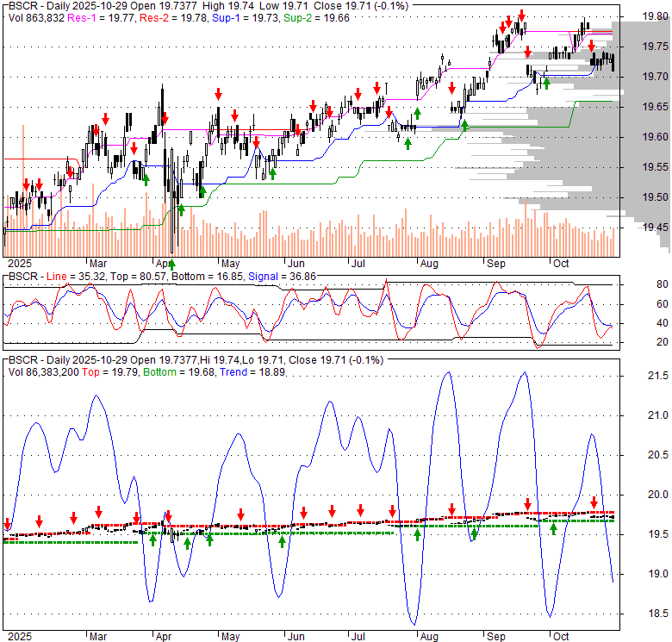Click leftmost red arrow in bottom trend panel
Image resolution: width=672 pixels, height=642 pixels.
coord(8,524)
